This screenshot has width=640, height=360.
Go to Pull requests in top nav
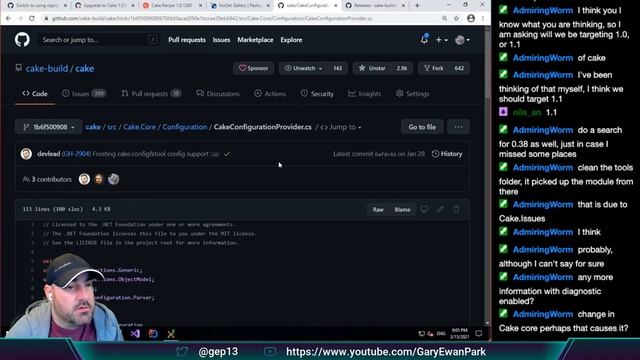click(187, 40)
